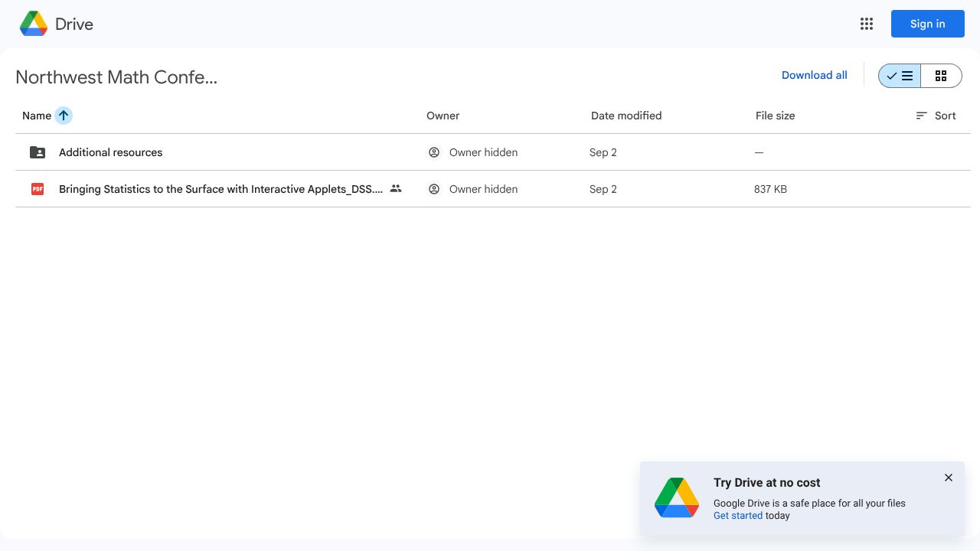Viewport: 980px width, 551px height.
Task: Click the Date modified column header
Action: (x=626, y=116)
